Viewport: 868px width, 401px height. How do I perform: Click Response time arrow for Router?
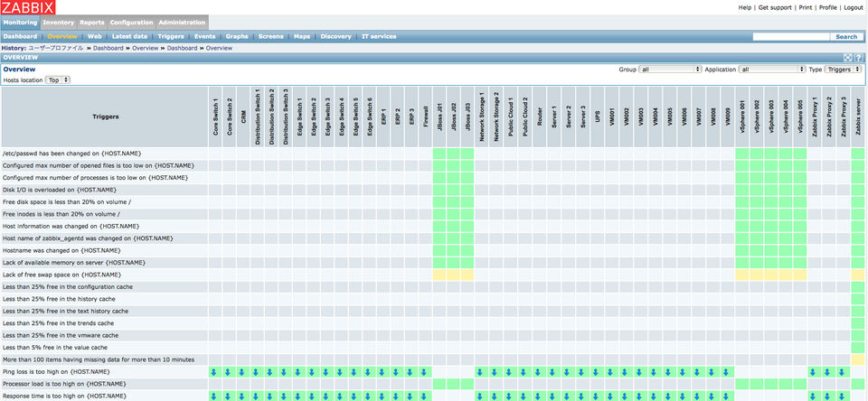(x=540, y=396)
